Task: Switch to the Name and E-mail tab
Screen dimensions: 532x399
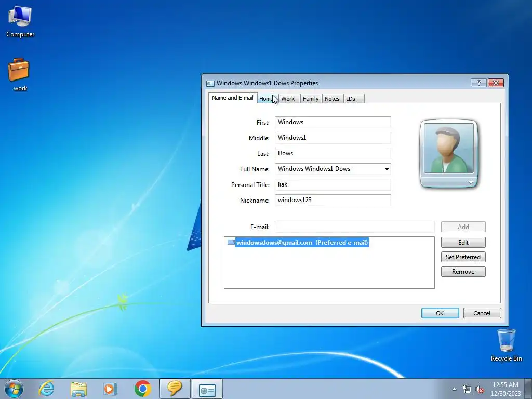Action: 233,98
